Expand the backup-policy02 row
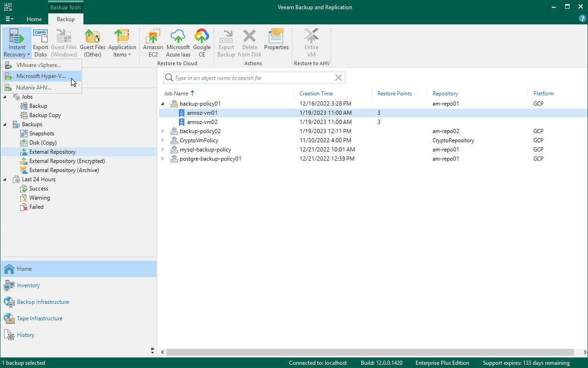This screenshot has width=588, height=368. [x=162, y=131]
